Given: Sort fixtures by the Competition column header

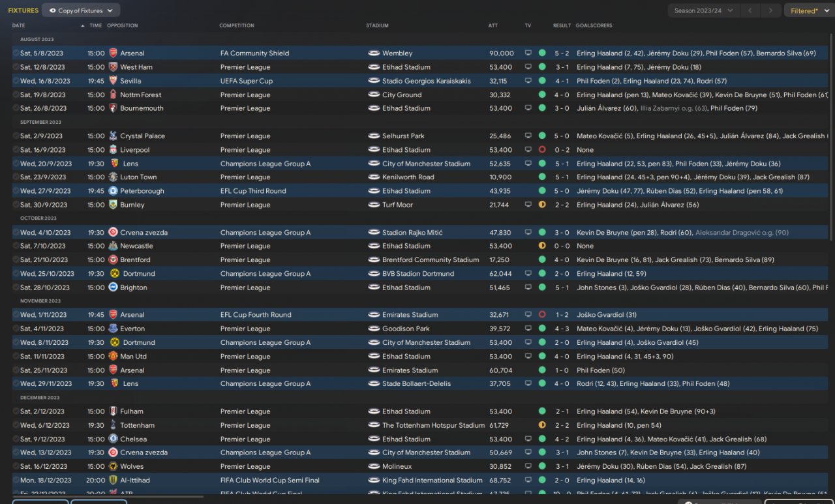Looking at the screenshot, I should [x=237, y=26].
